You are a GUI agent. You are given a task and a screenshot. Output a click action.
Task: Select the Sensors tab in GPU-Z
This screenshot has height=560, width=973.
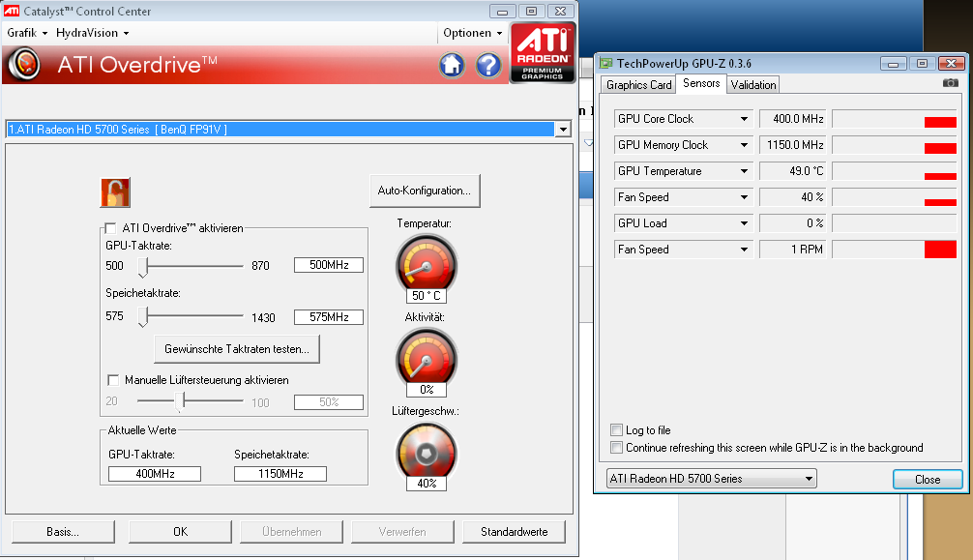(701, 83)
